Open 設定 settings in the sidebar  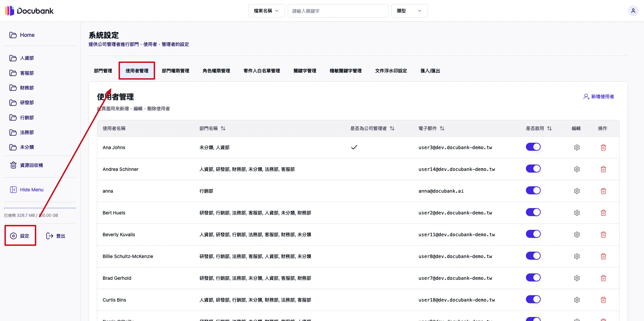(x=20, y=236)
